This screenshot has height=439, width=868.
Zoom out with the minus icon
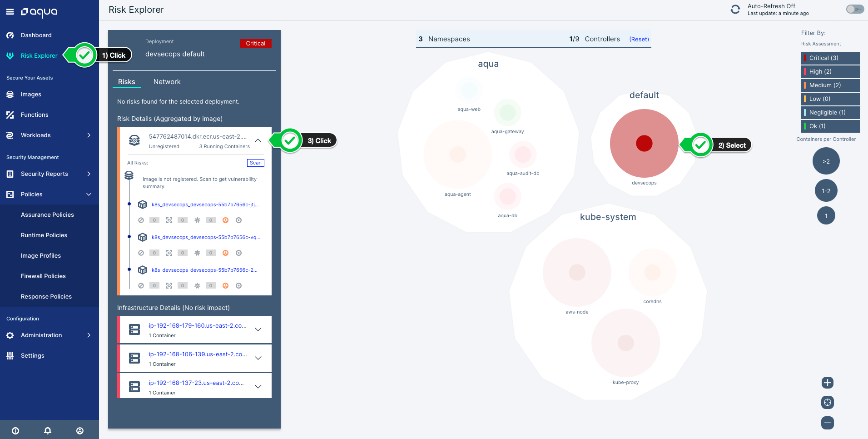pos(828,423)
